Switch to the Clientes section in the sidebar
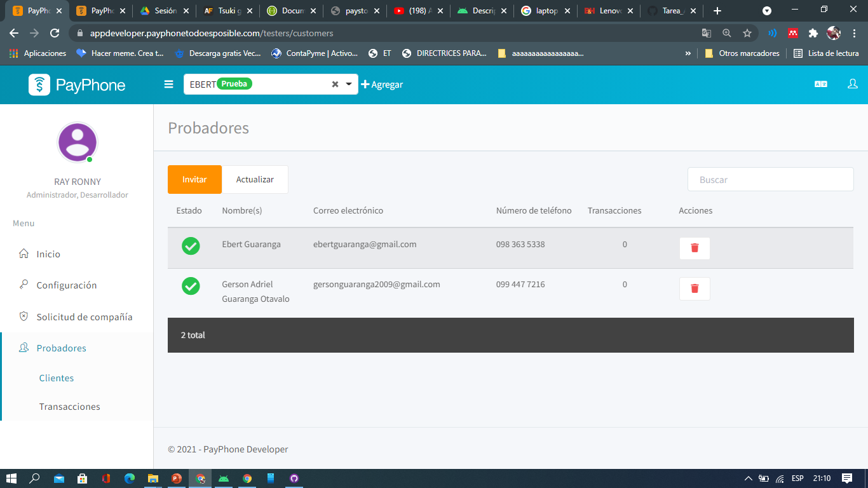 [x=57, y=377]
